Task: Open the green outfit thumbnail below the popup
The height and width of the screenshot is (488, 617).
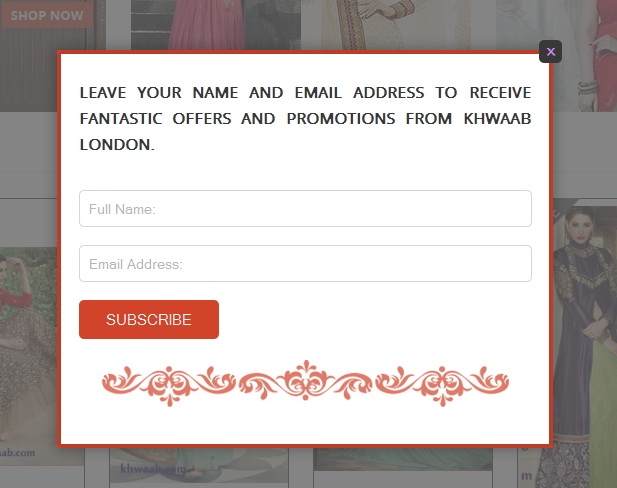Action: tap(403, 459)
